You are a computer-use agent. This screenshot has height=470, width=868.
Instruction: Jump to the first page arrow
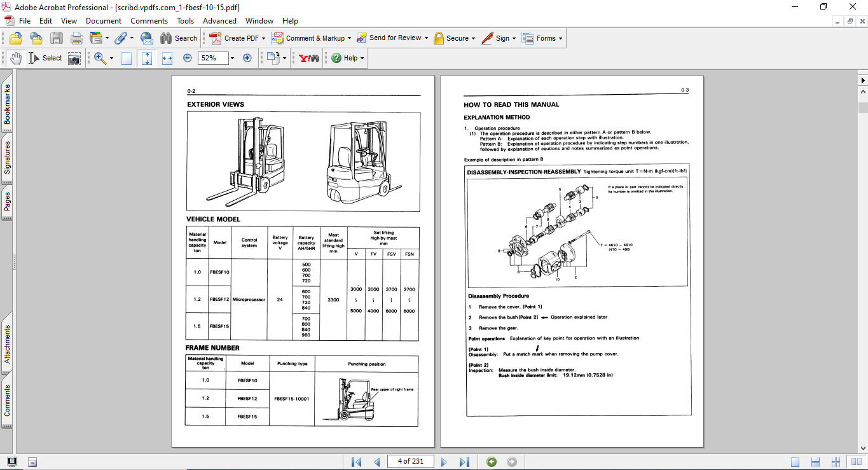point(356,462)
